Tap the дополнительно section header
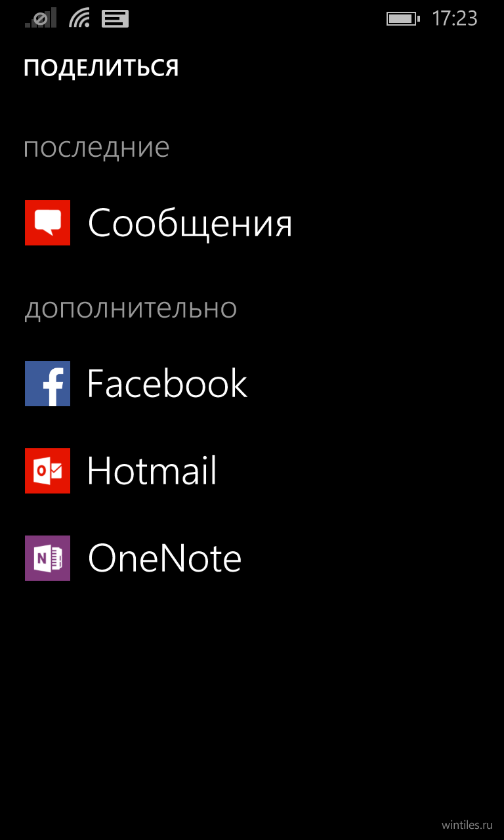 (131, 308)
